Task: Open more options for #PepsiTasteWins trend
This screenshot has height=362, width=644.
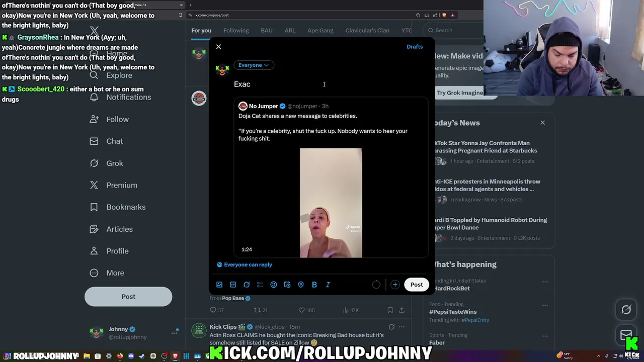Action: (545, 305)
